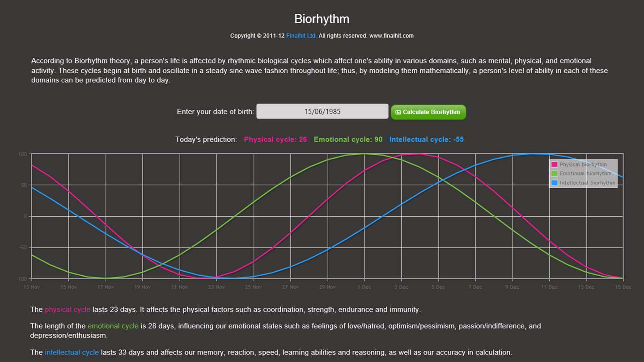Click the 'Intellectual cycle: -55' prediction text
The image size is (644, 362).
tap(427, 139)
